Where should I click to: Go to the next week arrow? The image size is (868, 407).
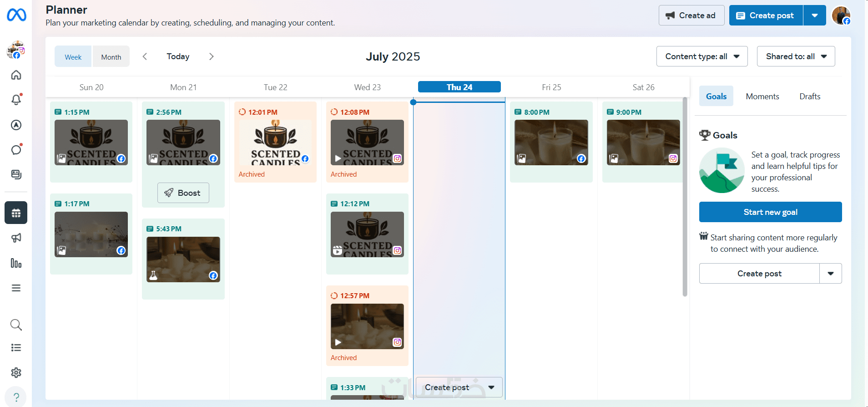[211, 56]
